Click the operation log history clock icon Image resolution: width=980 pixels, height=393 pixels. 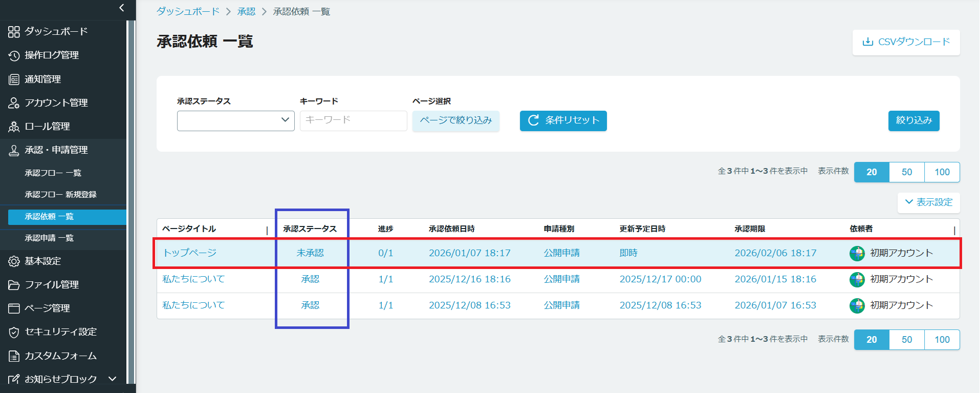click(14, 55)
